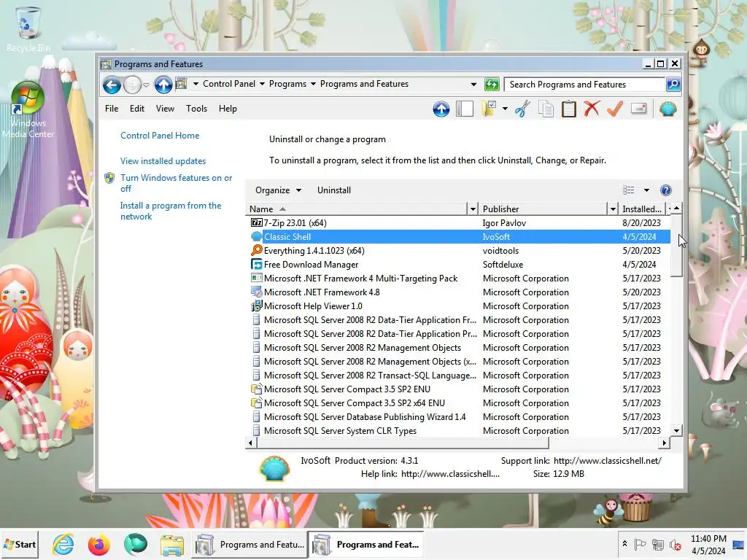Open the Edit menu
Viewport: 747px width, 560px height.
point(136,109)
